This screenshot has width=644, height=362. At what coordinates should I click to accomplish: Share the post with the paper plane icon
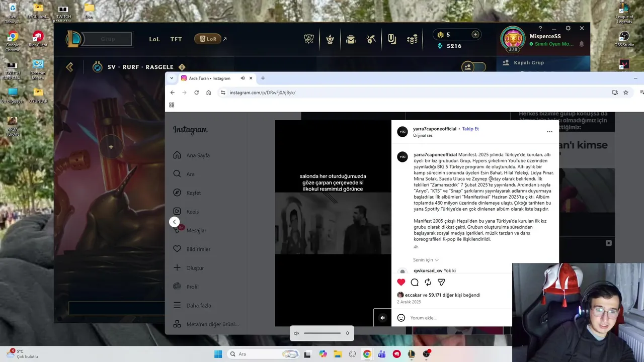[441, 282]
